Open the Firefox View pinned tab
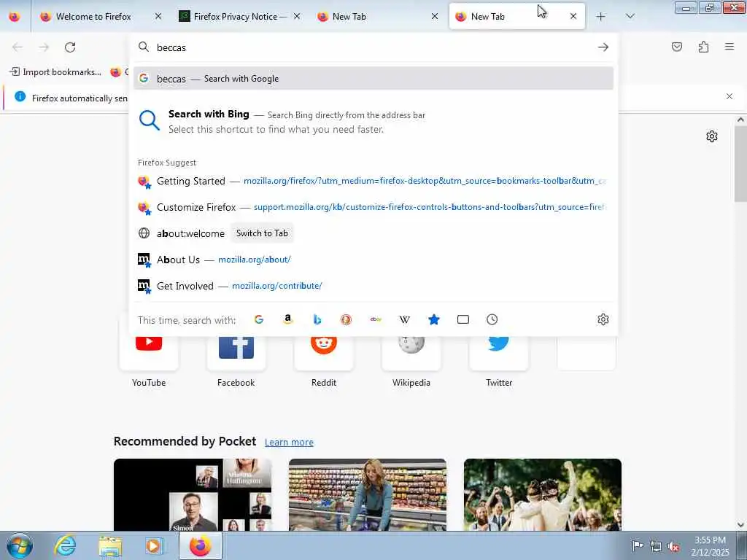The image size is (747, 560). [15, 16]
